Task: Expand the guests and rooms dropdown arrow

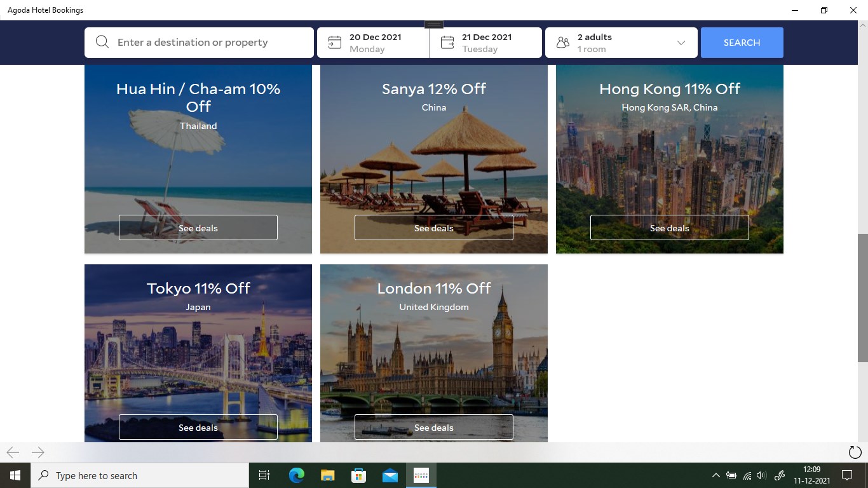Action: 681,43
